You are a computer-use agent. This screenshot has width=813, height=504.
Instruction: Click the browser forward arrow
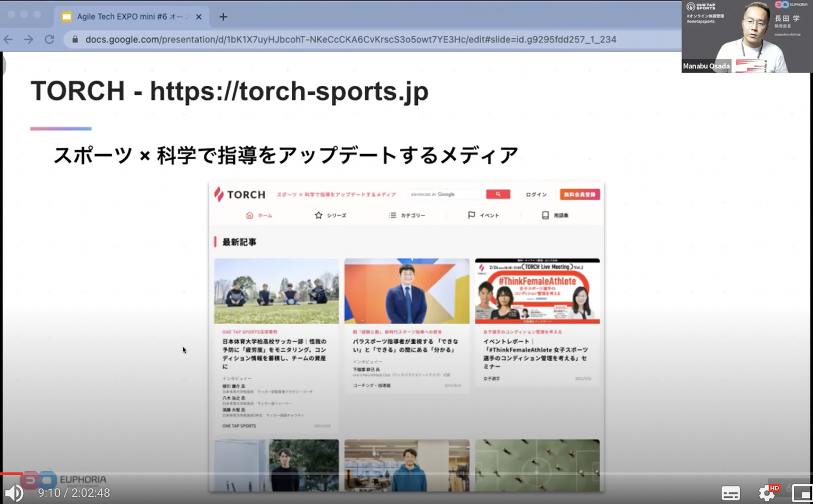coord(29,40)
